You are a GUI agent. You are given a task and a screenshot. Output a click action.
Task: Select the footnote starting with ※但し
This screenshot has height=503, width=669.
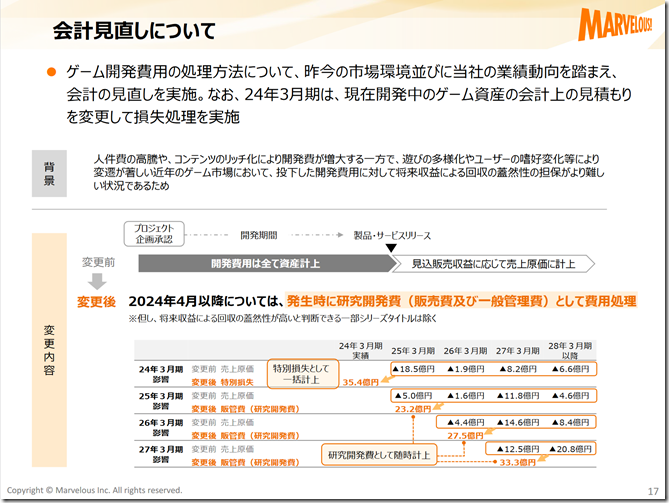282,318
